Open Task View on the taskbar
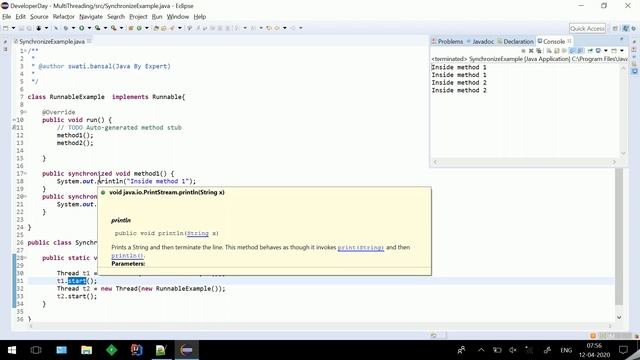640x360 pixels. pos(36,350)
